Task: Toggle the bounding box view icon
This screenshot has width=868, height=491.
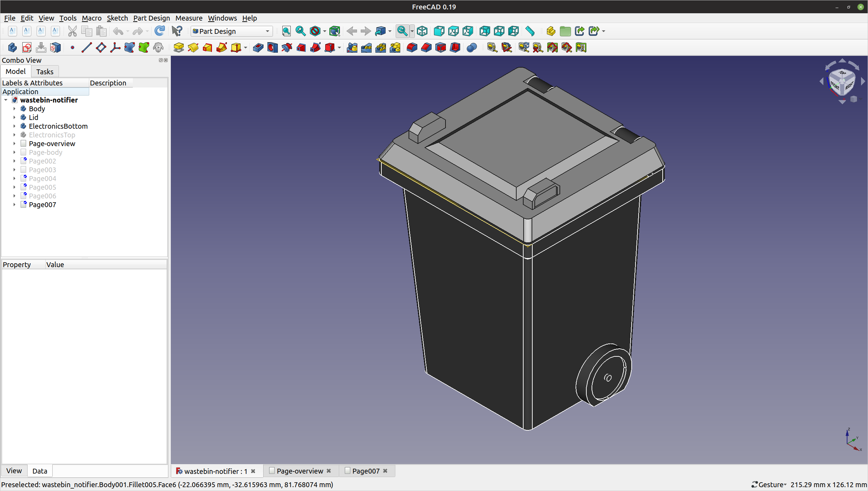Action: click(x=335, y=31)
